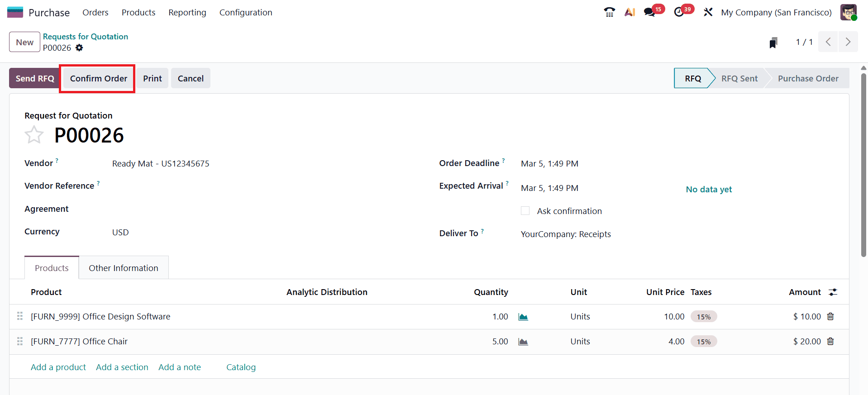Click the Add a product link
The width and height of the screenshot is (868, 395).
58,367
